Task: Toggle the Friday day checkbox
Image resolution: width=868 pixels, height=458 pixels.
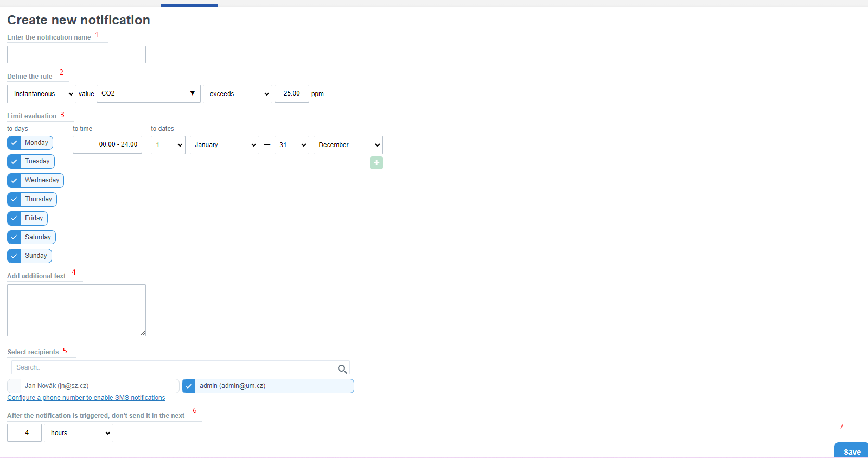Action: point(14,218)
